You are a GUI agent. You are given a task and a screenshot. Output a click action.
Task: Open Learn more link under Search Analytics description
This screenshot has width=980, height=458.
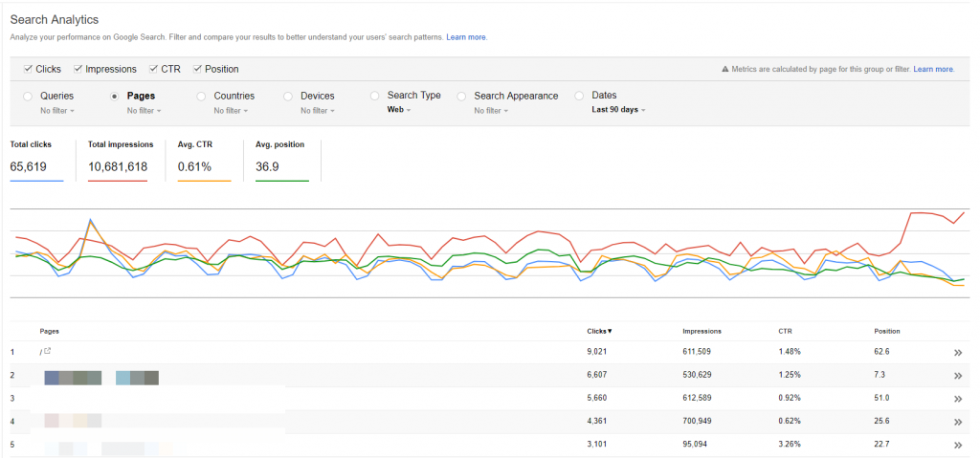tap(466, 37)
